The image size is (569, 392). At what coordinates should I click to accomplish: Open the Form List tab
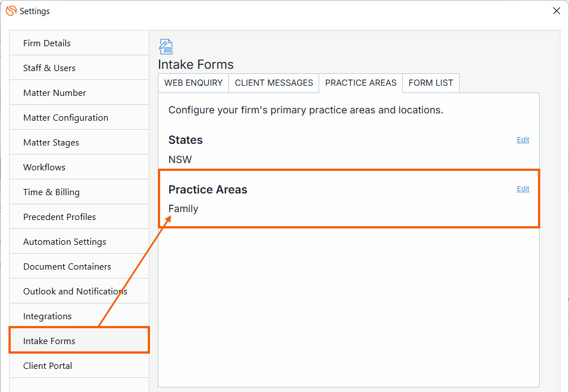click(431, 83)
